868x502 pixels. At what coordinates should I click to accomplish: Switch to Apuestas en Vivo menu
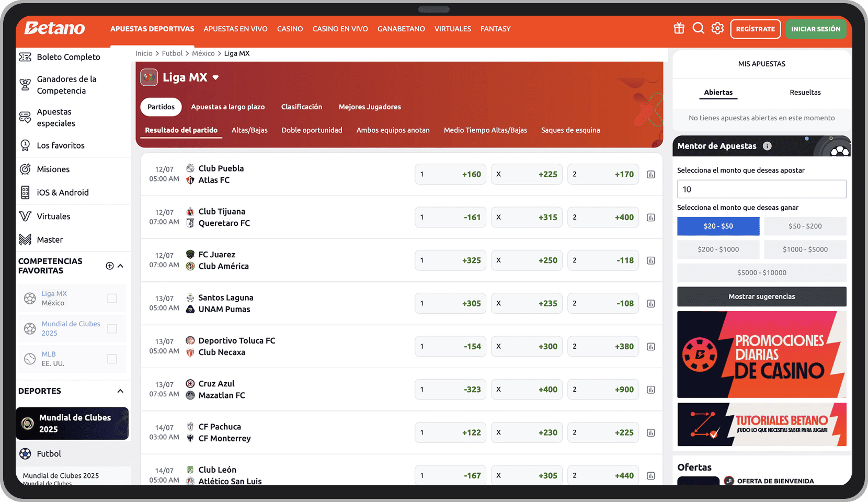tap(236, 29)
